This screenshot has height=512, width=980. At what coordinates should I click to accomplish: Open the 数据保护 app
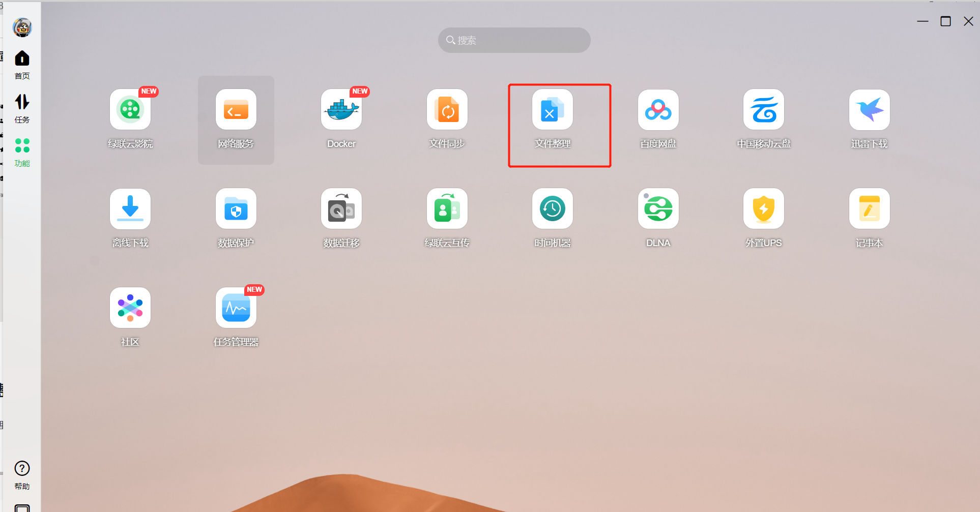pyautogui.click(x=236, y=208)
